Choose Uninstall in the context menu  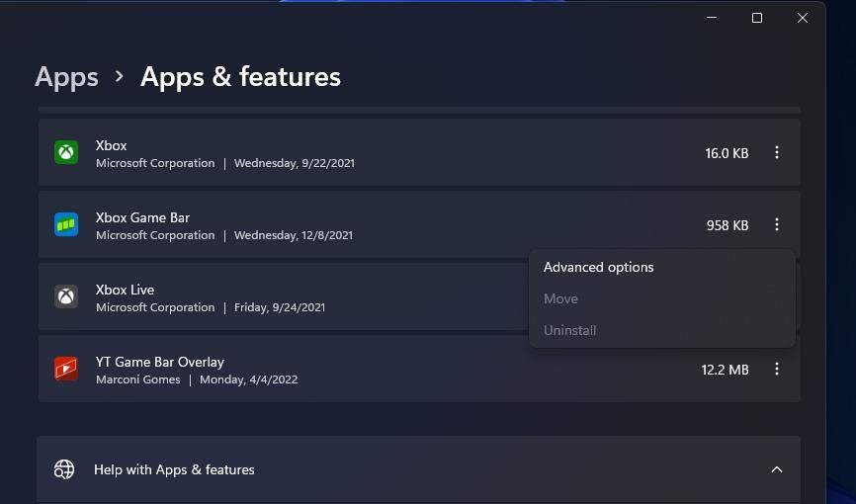[x=570, y=330]
